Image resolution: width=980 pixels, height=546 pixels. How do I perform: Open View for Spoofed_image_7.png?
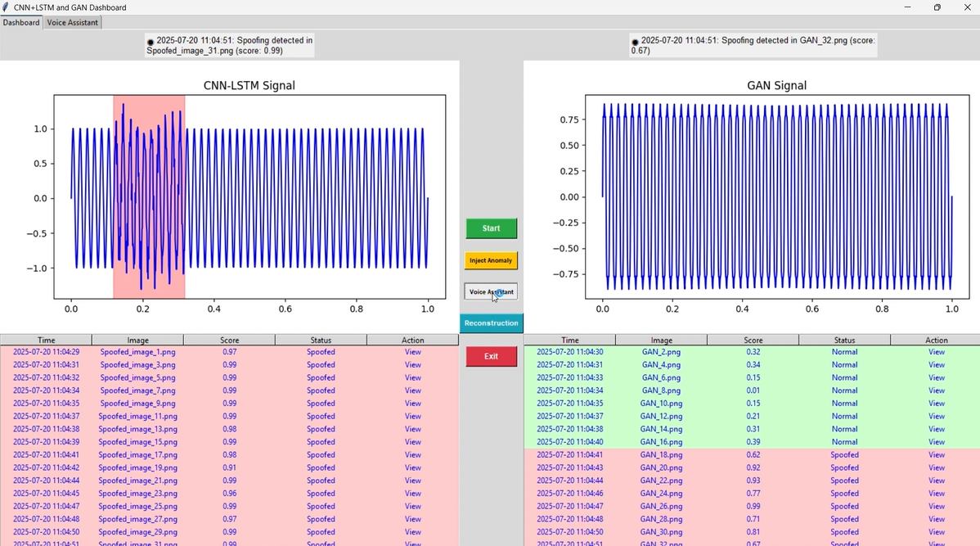[412, 390]
